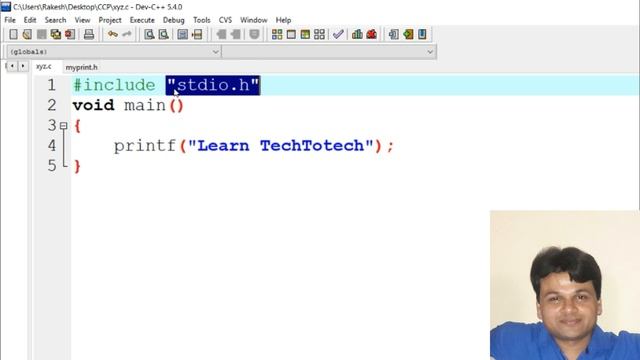
Task: Click the highlighted "stdio.h" text
Action: [213, 85]
